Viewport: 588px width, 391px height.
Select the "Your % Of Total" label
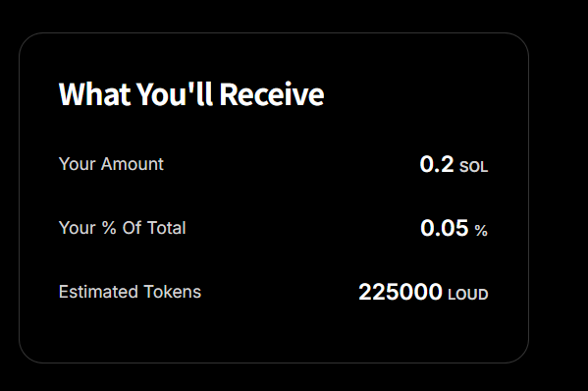point(123,228)
